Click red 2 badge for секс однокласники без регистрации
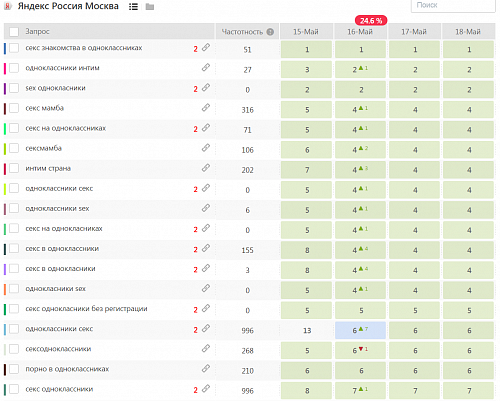The height and width of the screenshot is (401, 500). (195, 310)
